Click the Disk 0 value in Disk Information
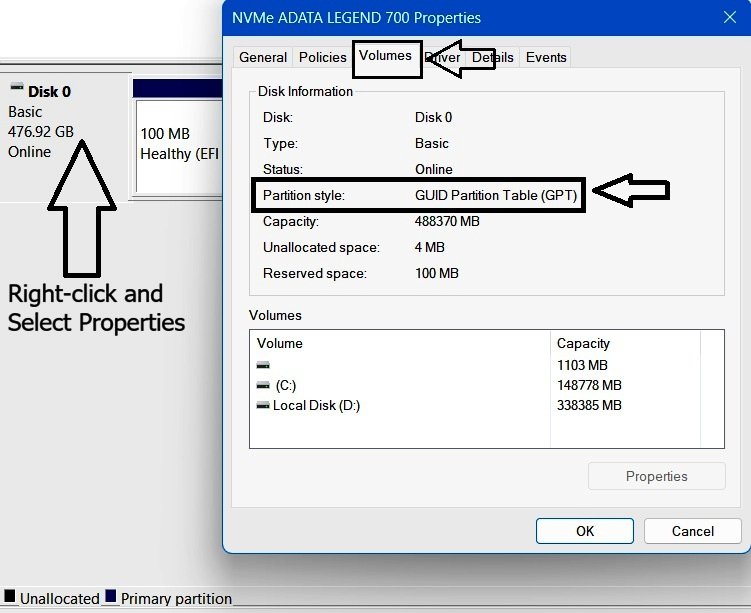751x613 pixels. pyautogui.click(x=433, y=117)
